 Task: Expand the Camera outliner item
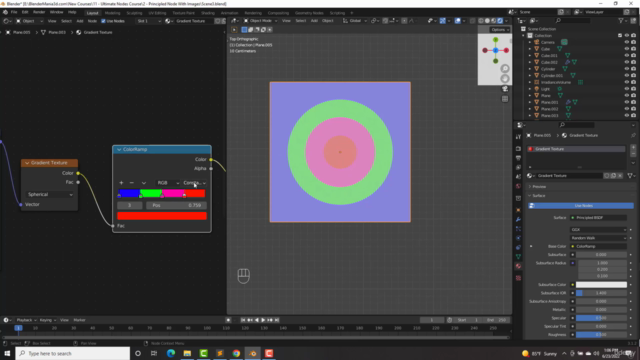click(530, 42)
